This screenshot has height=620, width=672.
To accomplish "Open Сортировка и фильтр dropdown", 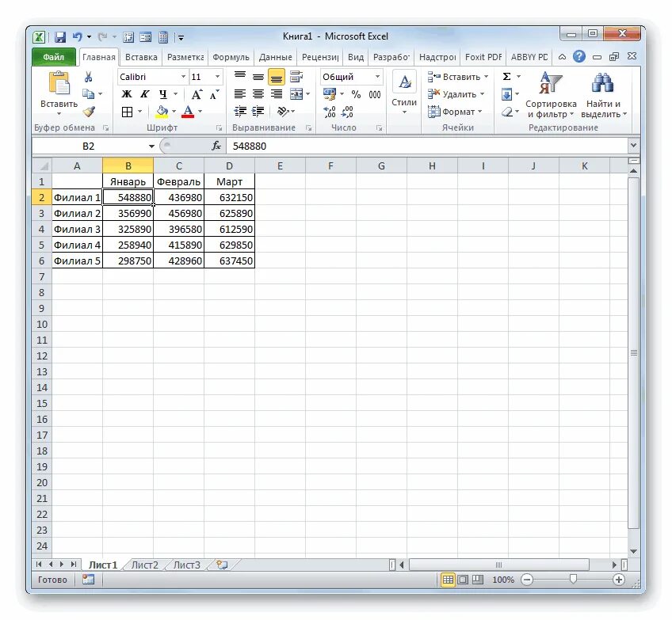I will point(551,95).
